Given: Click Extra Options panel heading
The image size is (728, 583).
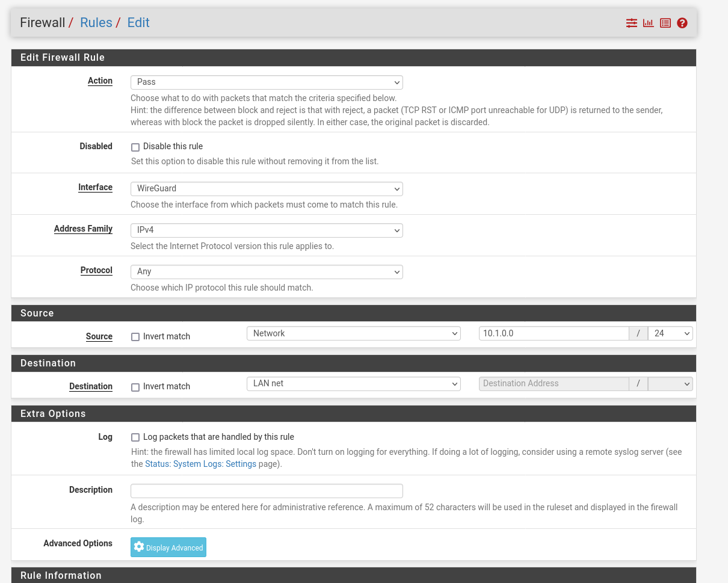Looking at the screenshot, I should tap(53, 414).
